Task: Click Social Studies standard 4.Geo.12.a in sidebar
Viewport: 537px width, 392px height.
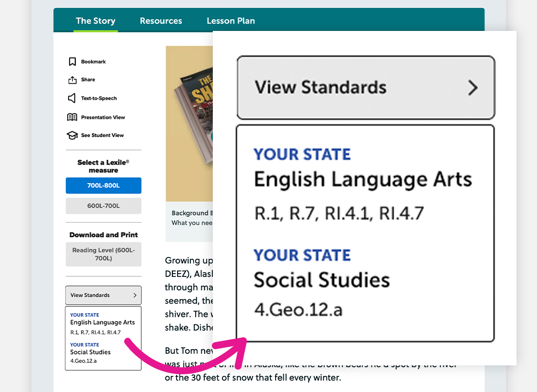Action: tap(84, 361)
